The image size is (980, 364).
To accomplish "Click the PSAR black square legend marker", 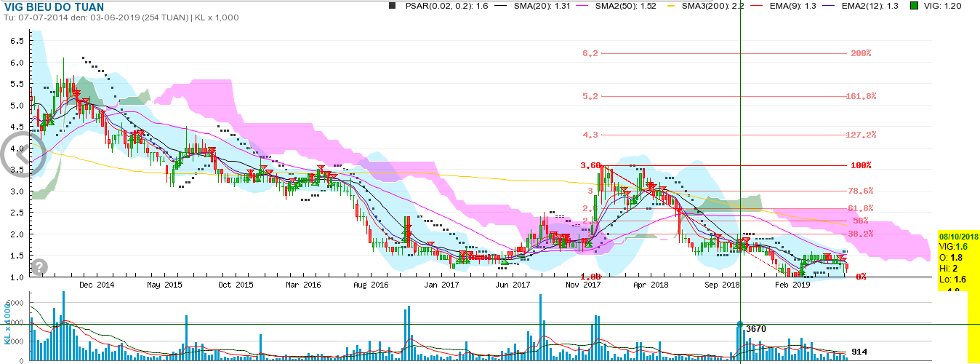I will click(393, 6).
